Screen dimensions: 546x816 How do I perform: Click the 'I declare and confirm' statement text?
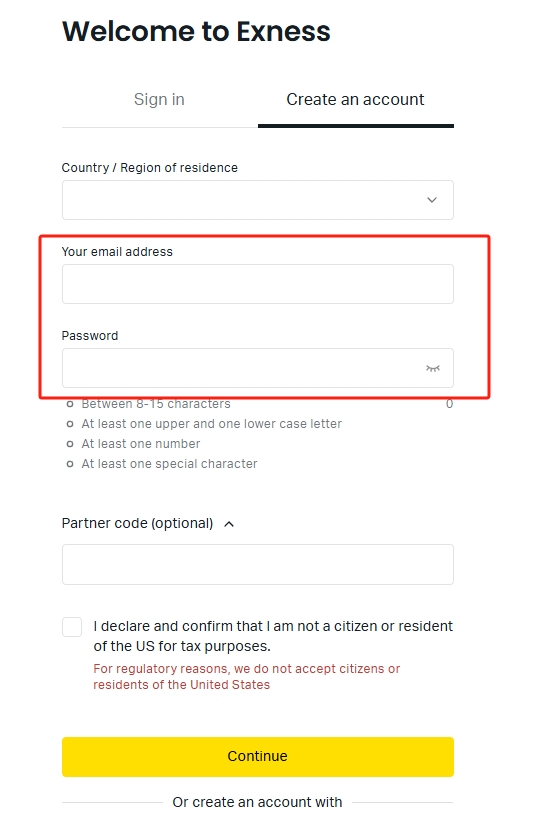click(273, 636)
